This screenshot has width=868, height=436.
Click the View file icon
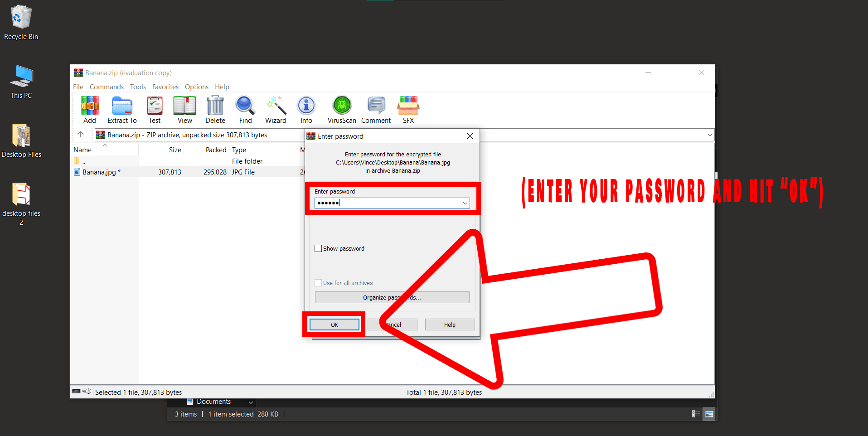click(x=184, y=109)
